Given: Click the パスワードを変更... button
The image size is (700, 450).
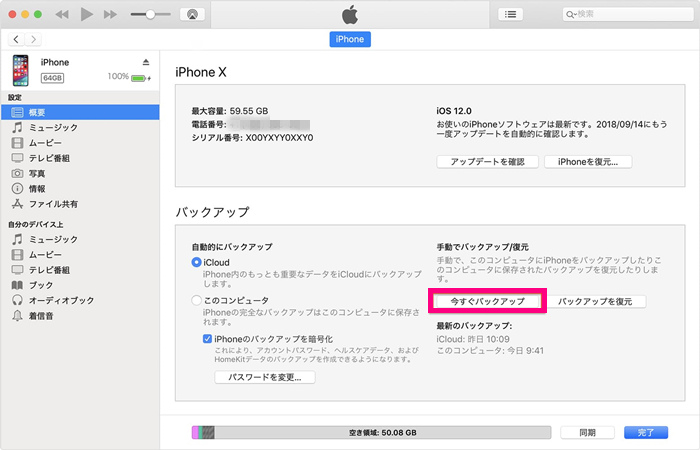Looking at the screenshot, I should click(265, 377).
